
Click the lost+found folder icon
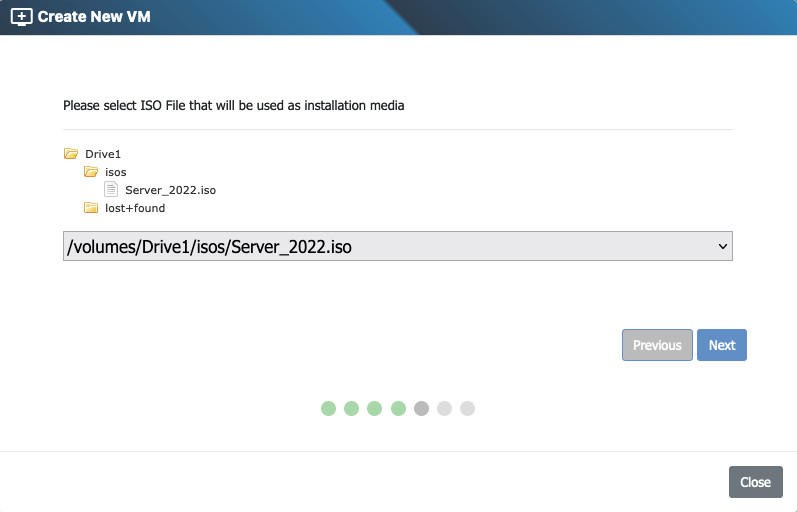pyautogui.click(x=91, y=208)
